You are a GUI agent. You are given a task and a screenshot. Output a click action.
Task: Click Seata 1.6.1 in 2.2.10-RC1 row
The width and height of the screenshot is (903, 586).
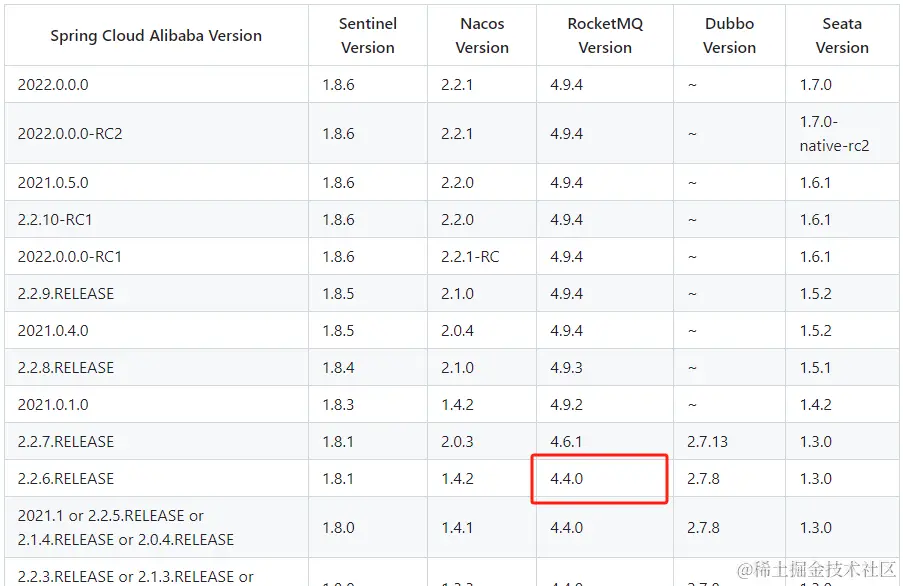point(815,219)
